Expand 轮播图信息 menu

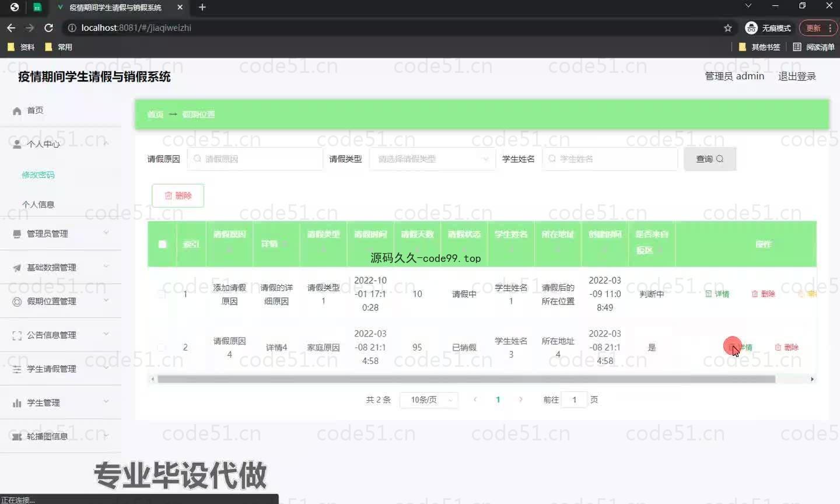click(61, 436)
